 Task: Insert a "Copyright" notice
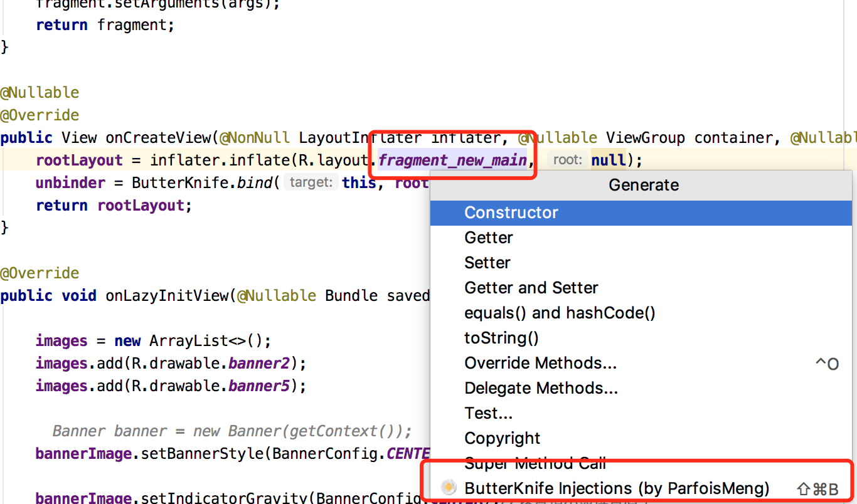point(502,438)
